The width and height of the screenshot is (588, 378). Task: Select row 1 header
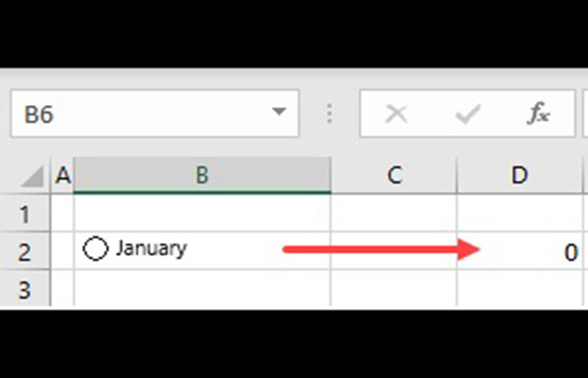pyautogui.click(x=25, y=213)
